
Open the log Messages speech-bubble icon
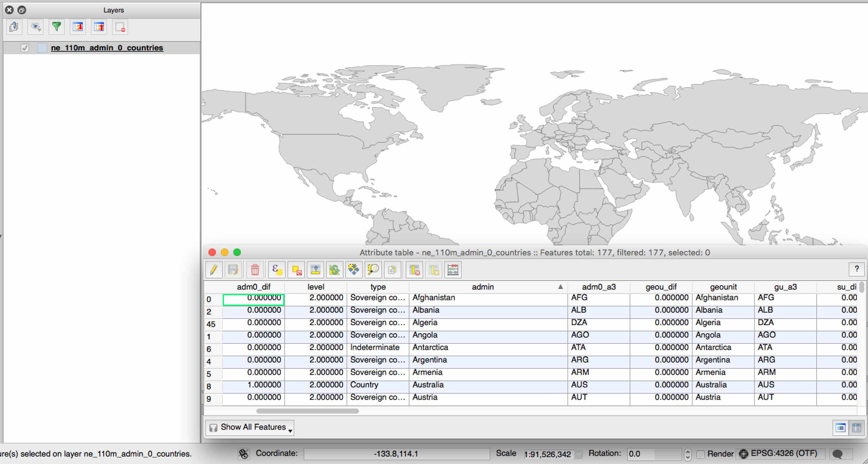[x=837, y=454]
